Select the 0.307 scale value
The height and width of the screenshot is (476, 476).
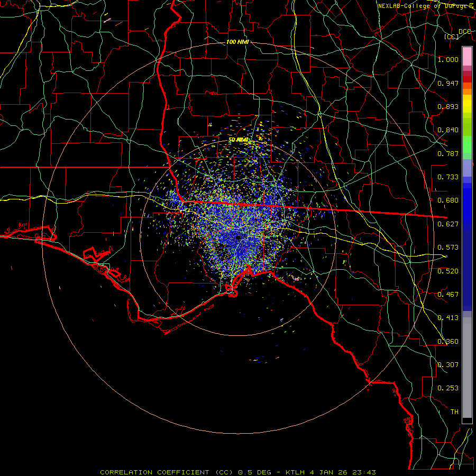point(448,365)
